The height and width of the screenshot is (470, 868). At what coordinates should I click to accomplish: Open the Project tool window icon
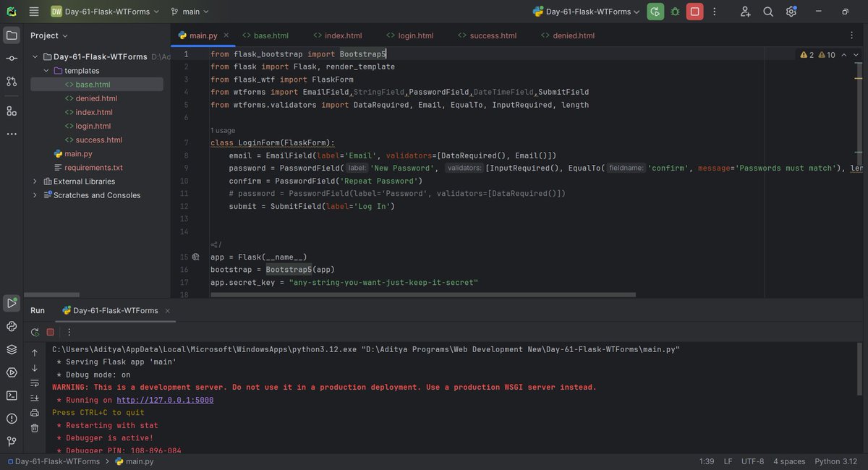pos(12,35)
